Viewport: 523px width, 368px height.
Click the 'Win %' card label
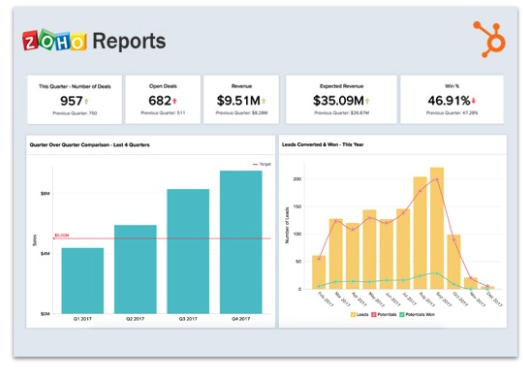pos(452,86)
